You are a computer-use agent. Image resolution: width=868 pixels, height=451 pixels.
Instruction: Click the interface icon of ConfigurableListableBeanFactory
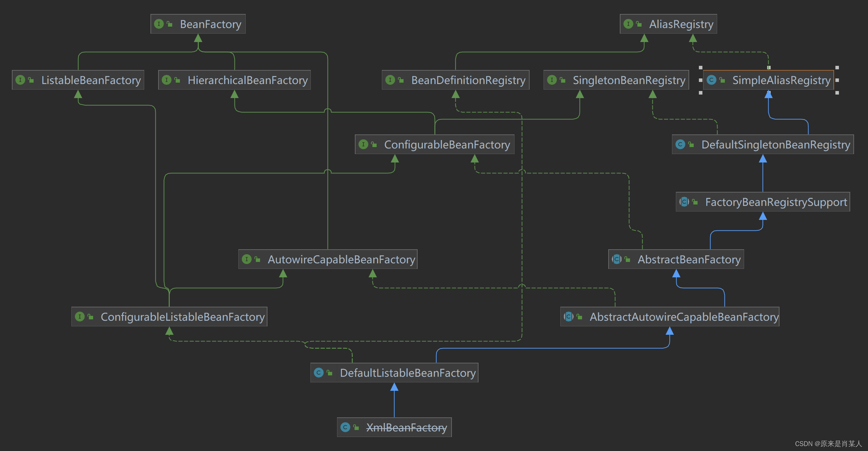point(80,317)
